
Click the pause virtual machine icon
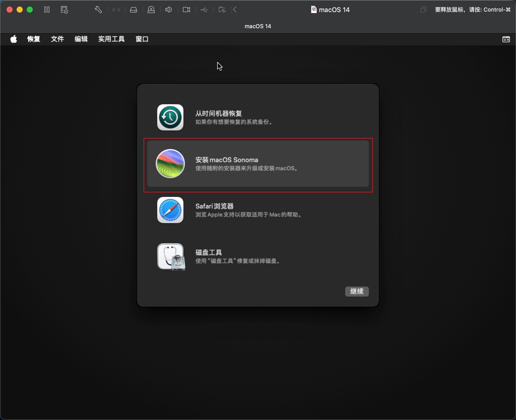tap(47, 10)
